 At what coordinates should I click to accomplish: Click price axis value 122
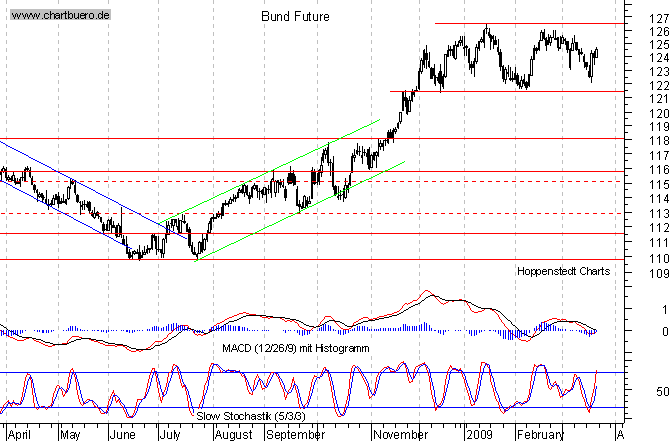659,86
